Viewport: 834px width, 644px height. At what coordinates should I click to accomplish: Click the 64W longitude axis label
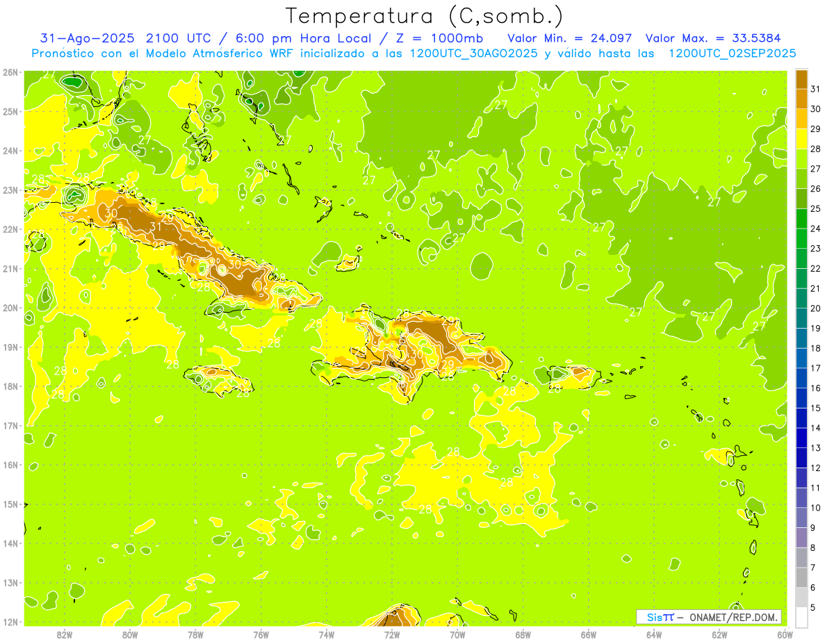click(654, 634)
